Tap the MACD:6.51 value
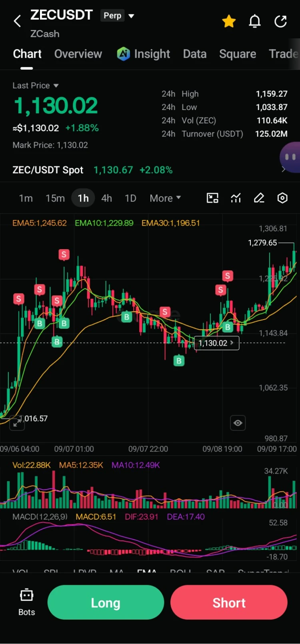The image size is (300, 644). 96,517
